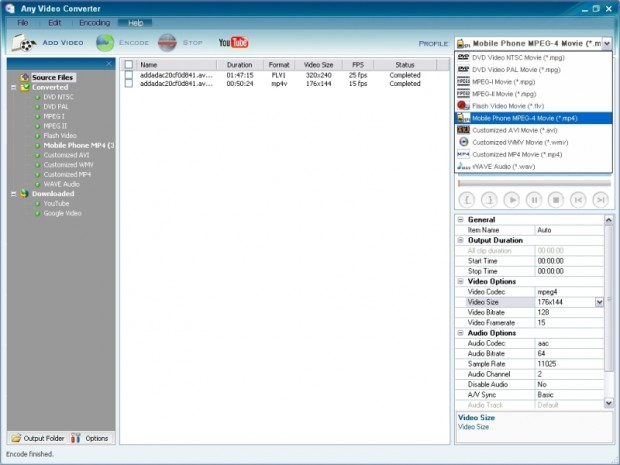This screenshot has width=620, height=465.
Task: Open the YouTube logo button
Action: tap(233, 42)
